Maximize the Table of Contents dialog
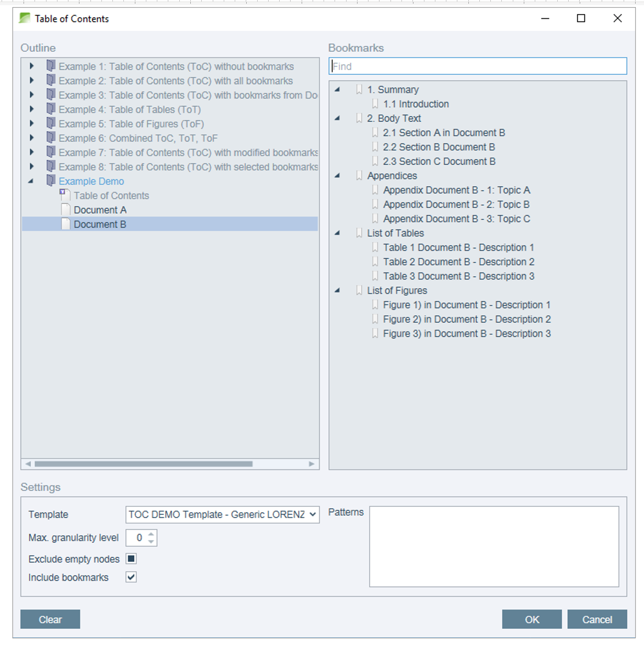The height and width of the screenshot is (645, 644). pyautogui.click(x=581, y=18)
